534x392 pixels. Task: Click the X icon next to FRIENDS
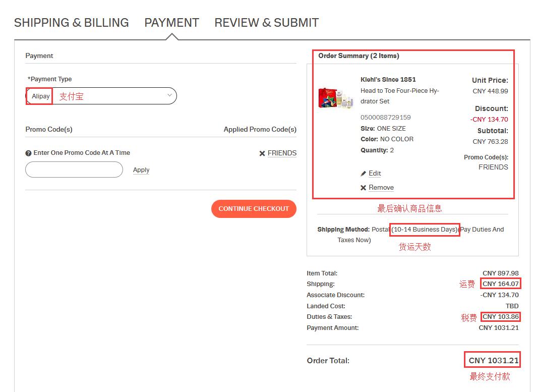click(x=262, y=153)
